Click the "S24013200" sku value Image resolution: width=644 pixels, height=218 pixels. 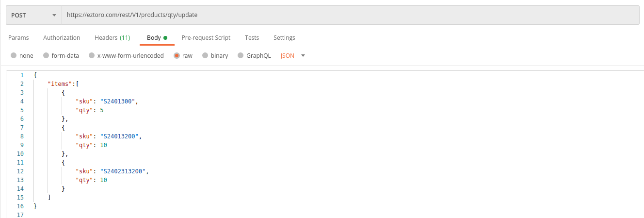tap(120, 136)
